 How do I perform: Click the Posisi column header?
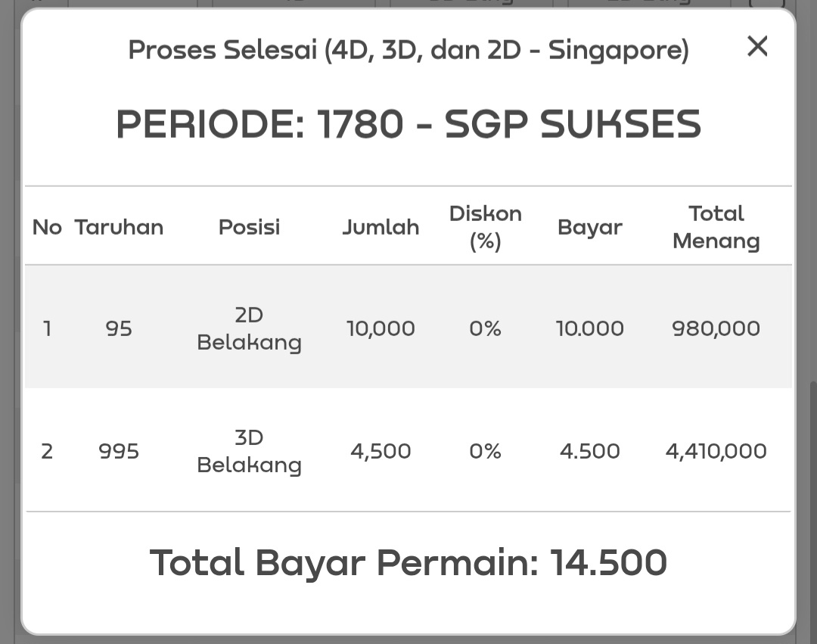(x=249, y=227)
